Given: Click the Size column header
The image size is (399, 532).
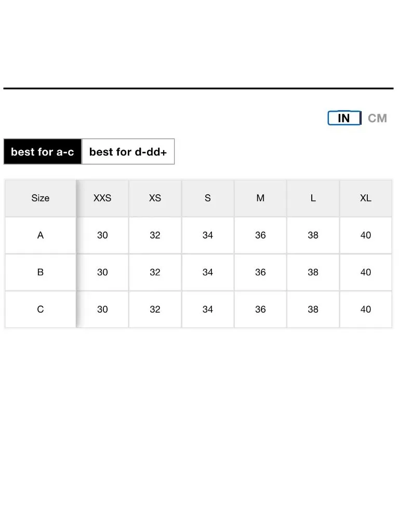Looking at the screenshot, I should click(41, 198).
